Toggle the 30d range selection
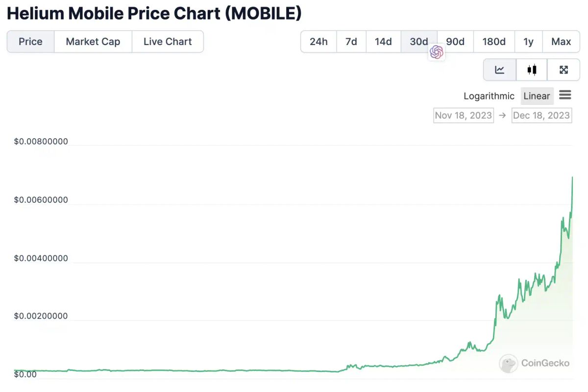 (x=419, y=42)
